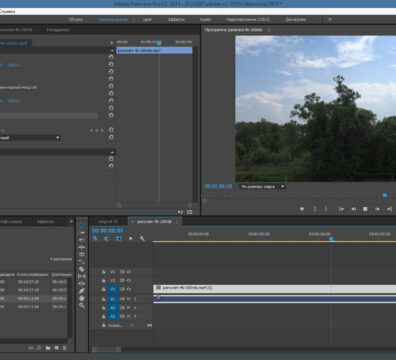
Task: Click the Add Marker icon in the timeline header
Action: (x=130, y=239)
